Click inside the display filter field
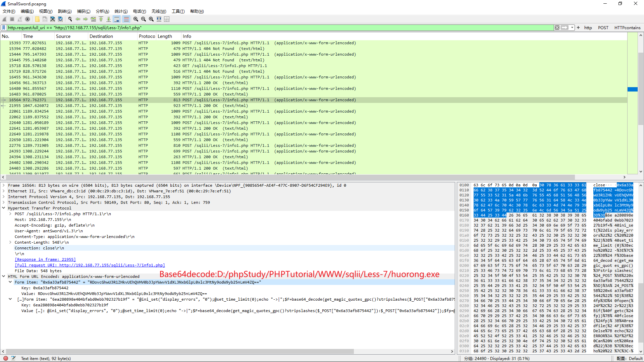644x362 pixels. pyautogui.click(x=268, y=28)
